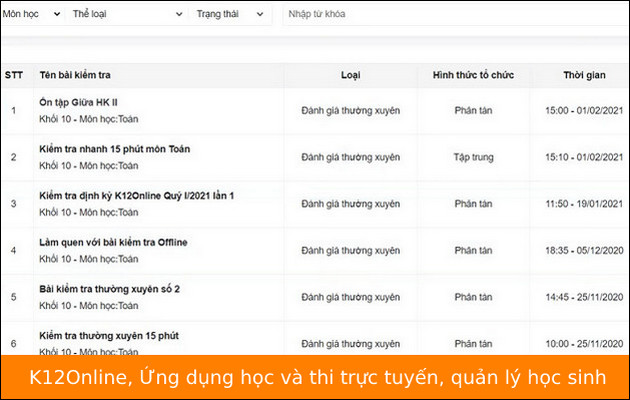This screenshot has width=630, height=400.
Task: Click the time 14:45 - 25/11/2020
Action: coord(584,297)
